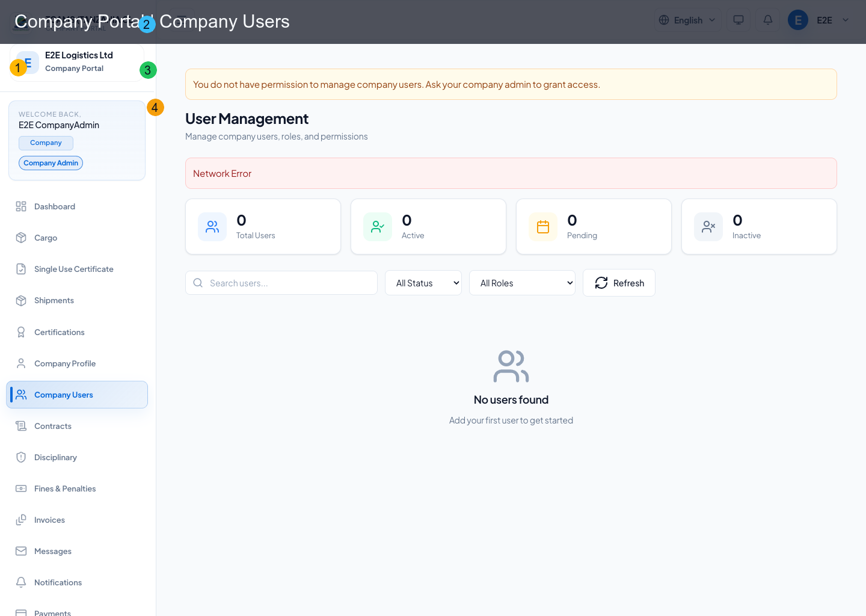Open the Cargo sidebar link
This screenshot has width=866, height=616.
click(77, 238)
